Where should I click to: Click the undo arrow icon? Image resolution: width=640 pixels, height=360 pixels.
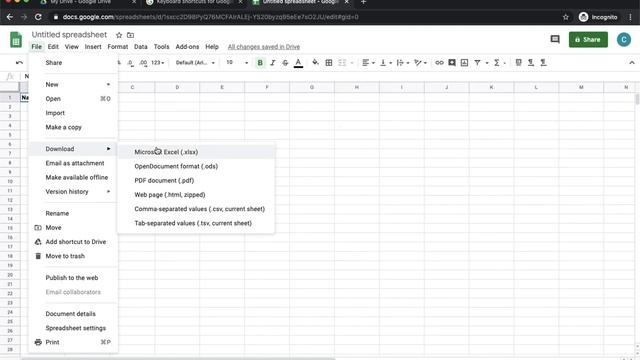point(19,62)
